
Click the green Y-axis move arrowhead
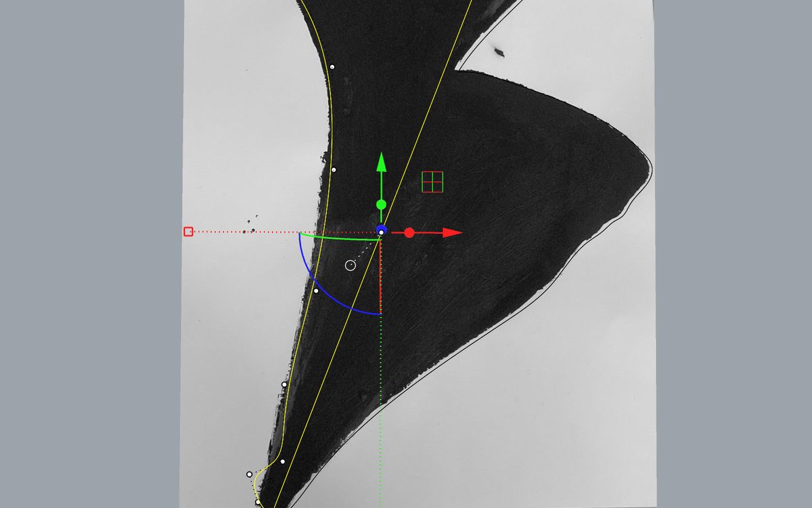(x=381, y=163)
